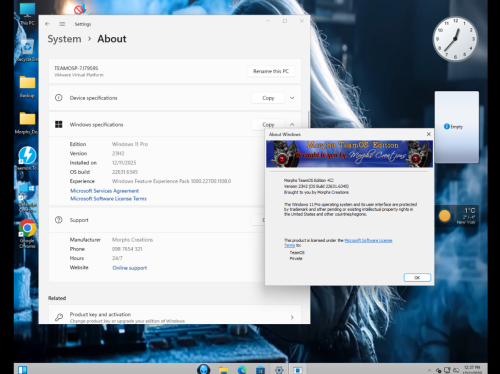The height and width of the screenshot is (374, 500).
Task: Select the Morphs Creations manufacturer value
Action: click(x=132, y=240)
